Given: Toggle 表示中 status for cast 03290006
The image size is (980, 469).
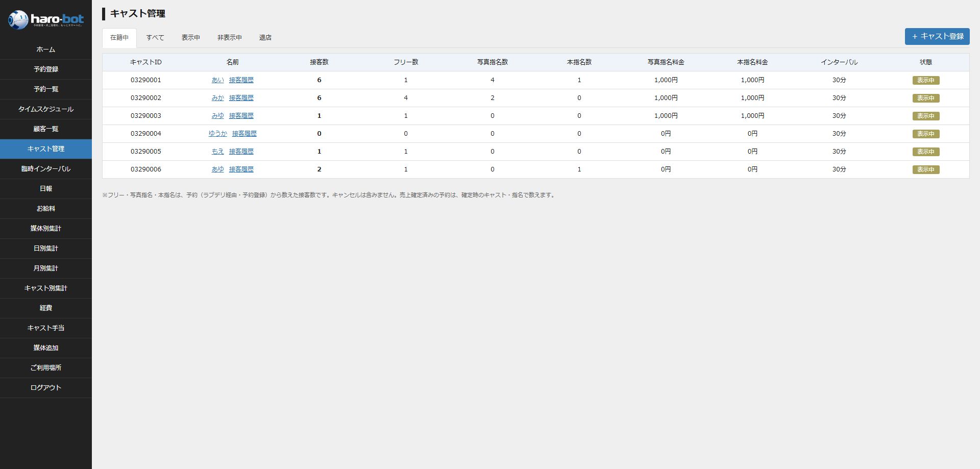Looking at the screenshot, I should (x=926, y=169).
